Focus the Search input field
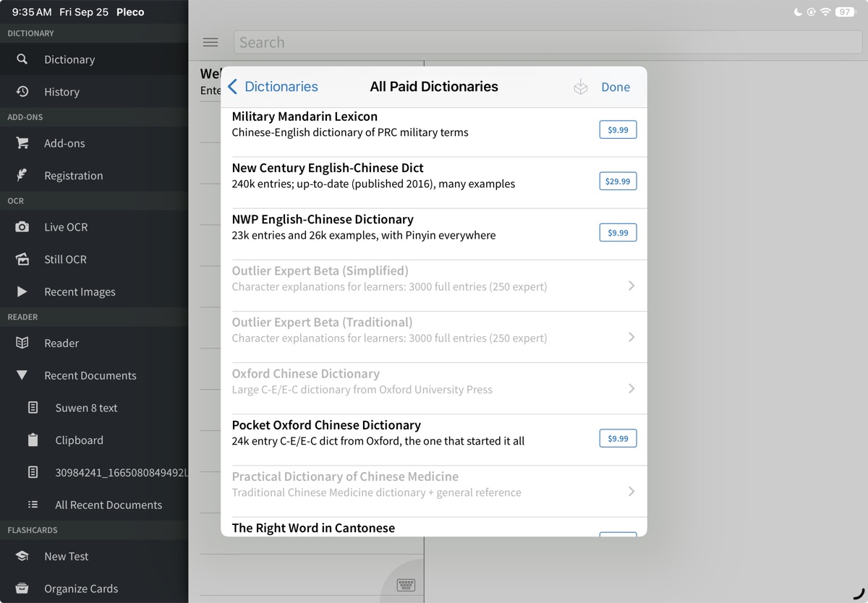The width and height of the screenshot is (868, 603). (x=548, y=42)
